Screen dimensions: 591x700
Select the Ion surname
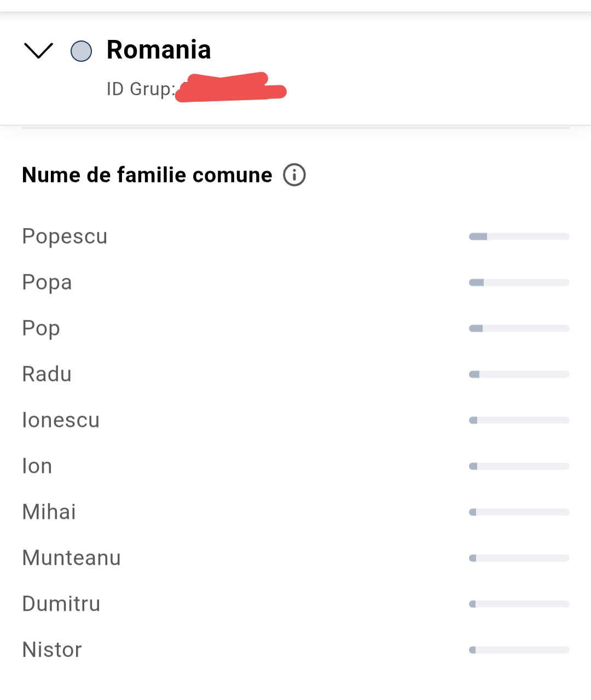37,466
